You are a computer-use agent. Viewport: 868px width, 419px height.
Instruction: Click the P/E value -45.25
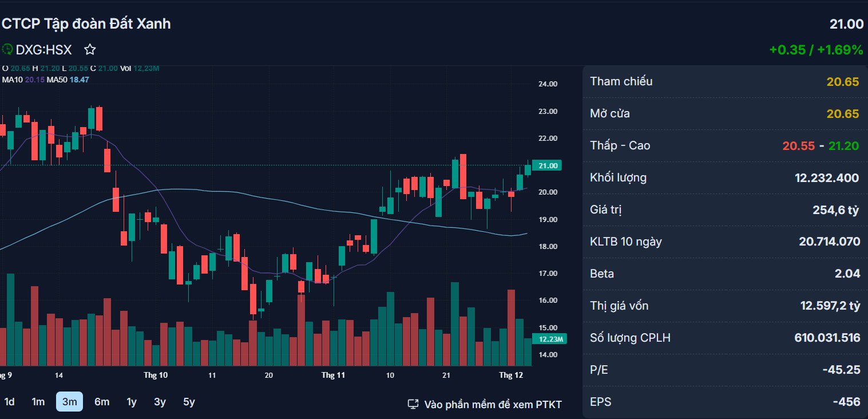coord(841,370)
